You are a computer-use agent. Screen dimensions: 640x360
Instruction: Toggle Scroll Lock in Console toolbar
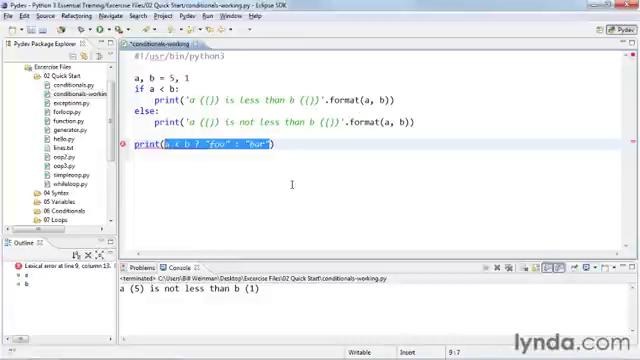click(536, 268)
